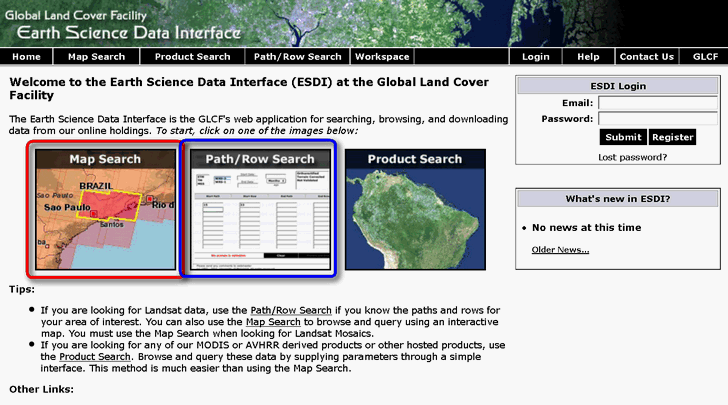The image size is (728, 405).
Task: Open the Older News link
Action: point(560,250)
